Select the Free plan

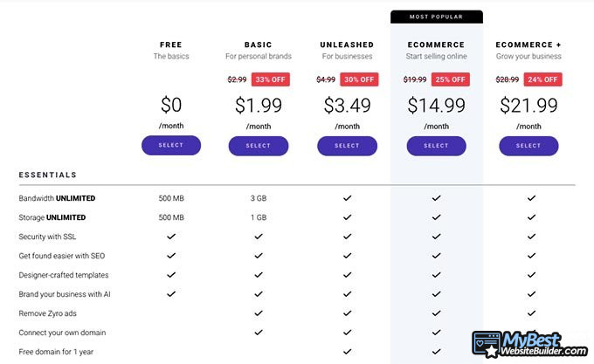point(171,145)
